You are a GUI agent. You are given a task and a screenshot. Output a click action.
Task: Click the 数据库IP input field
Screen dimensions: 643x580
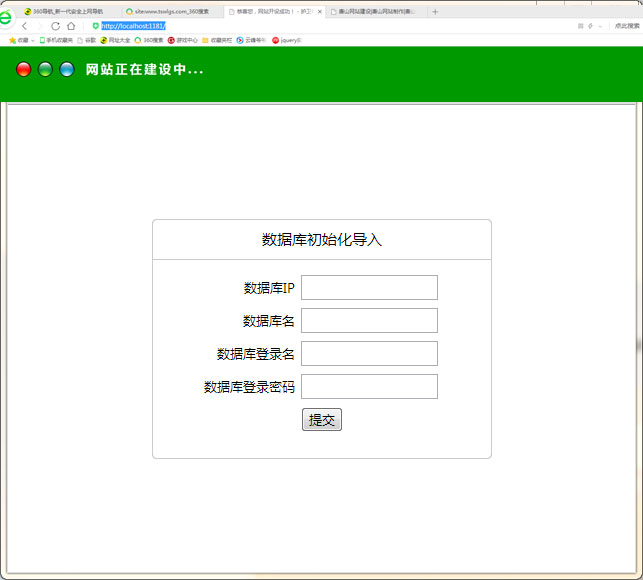point(369,288)
